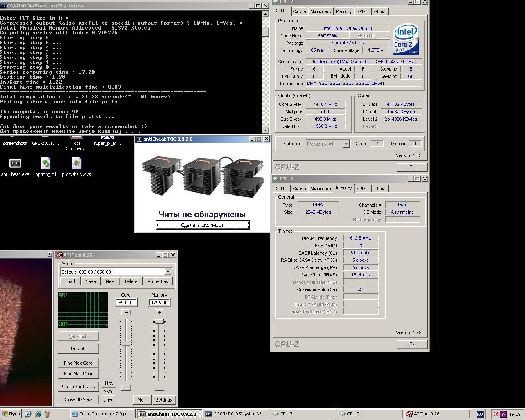Click the memory Size value 2048 MBytes
The image size is (525, 420).
(318, 212)
